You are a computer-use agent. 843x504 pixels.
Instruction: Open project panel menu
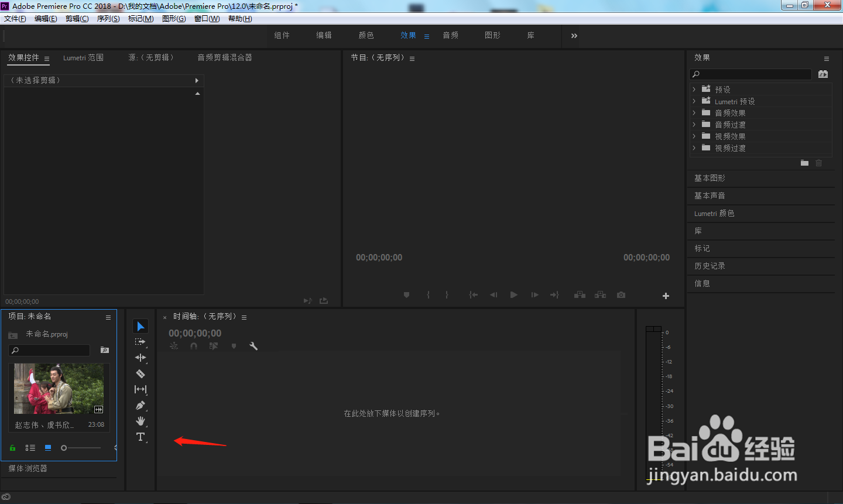point(108,317)
